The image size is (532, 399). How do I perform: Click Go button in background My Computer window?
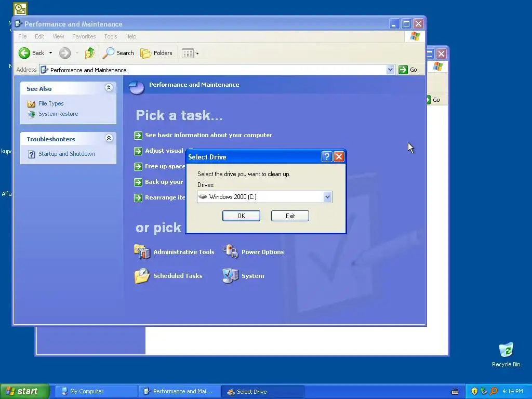tap(433, 100)
